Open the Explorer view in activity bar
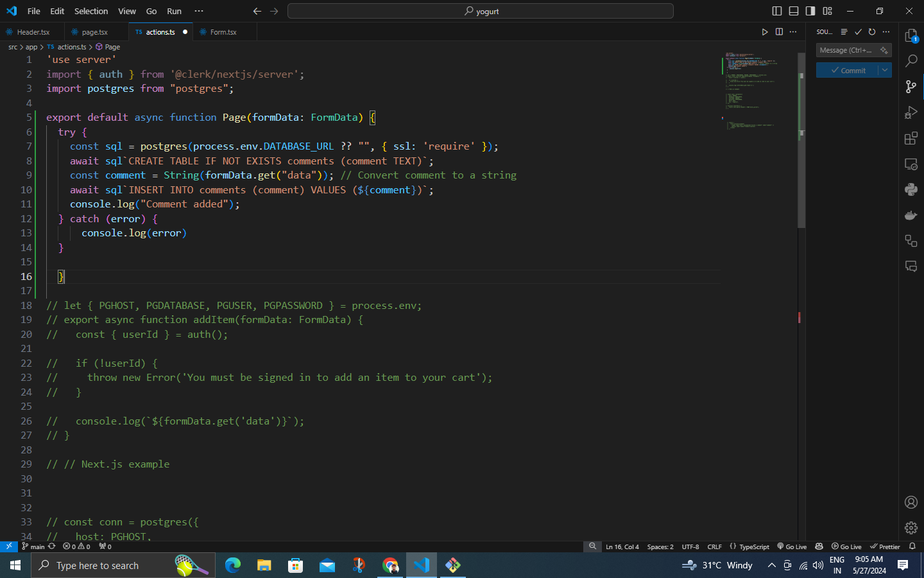This screenshot has height=578, width=924. [x=911, y=36]
